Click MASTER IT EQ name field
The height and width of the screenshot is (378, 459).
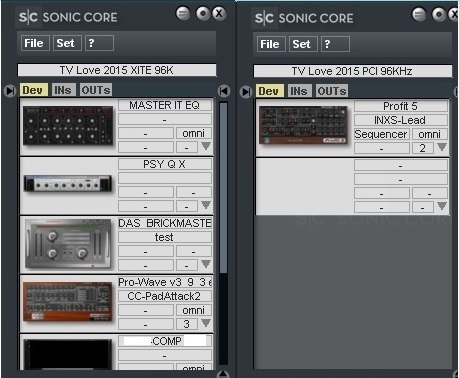[x=165, y=105]
